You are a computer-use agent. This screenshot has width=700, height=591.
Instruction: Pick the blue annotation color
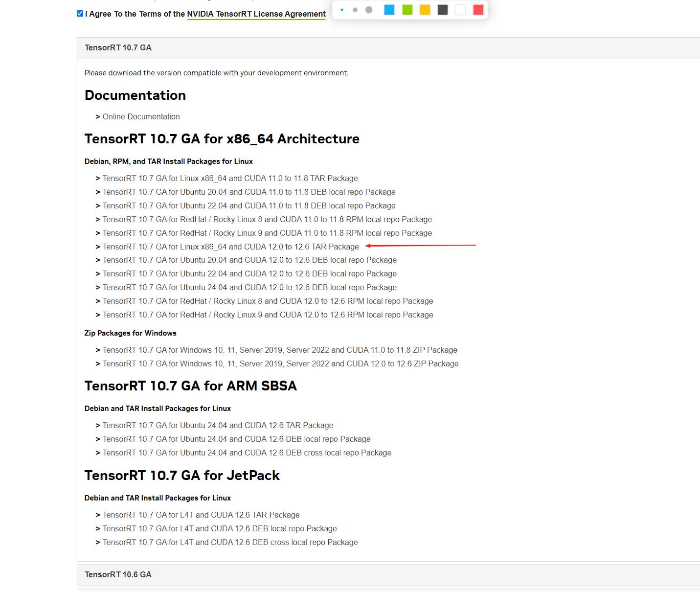click(x=389, y=10)
